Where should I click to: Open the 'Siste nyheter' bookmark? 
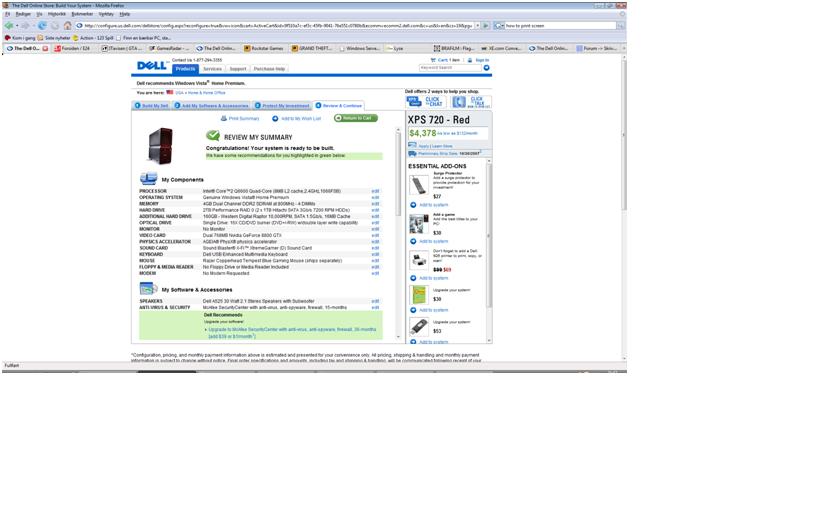tap(54, 38)
